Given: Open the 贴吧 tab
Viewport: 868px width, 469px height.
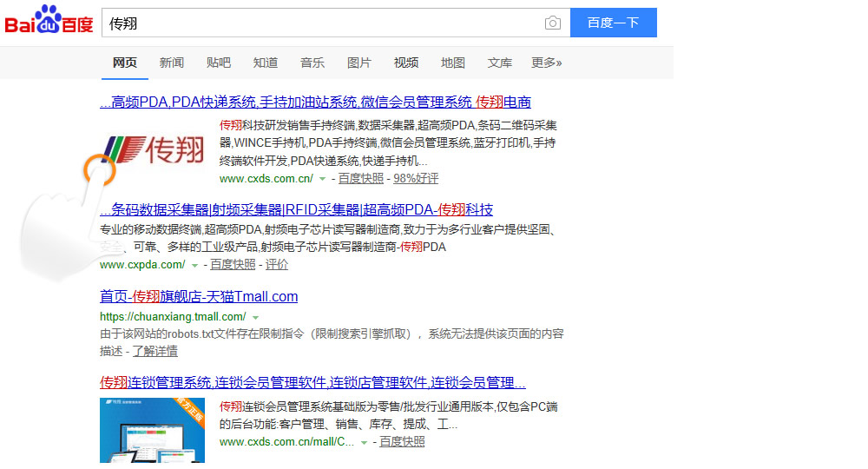Looking at the screenshot, I should point(219,63).
